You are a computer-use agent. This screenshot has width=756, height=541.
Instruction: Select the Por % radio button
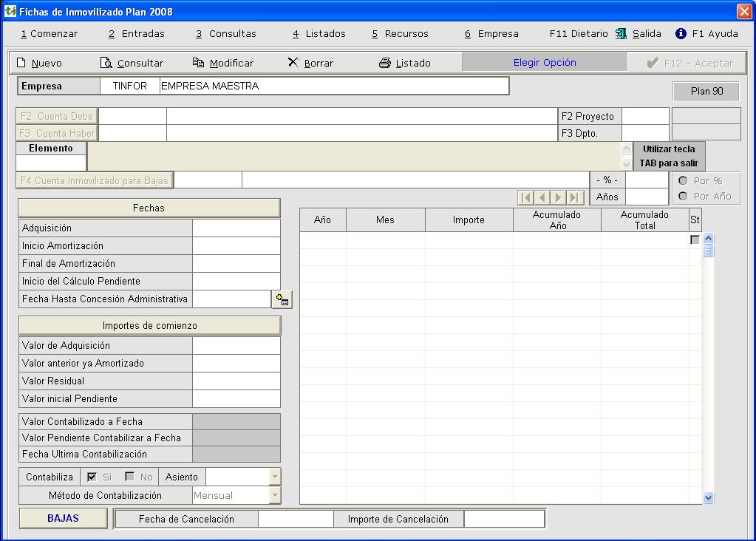683,180
